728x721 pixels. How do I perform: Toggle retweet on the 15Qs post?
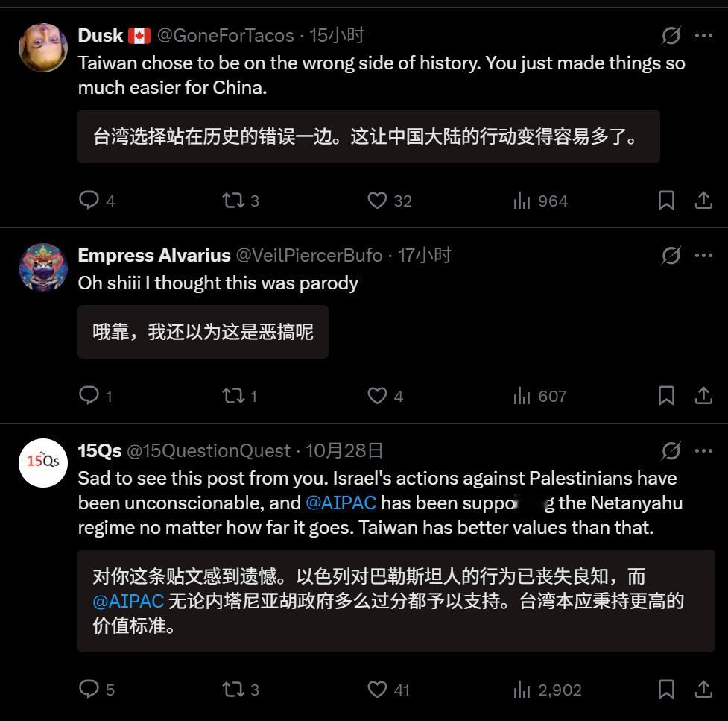[x=232, y=690]
